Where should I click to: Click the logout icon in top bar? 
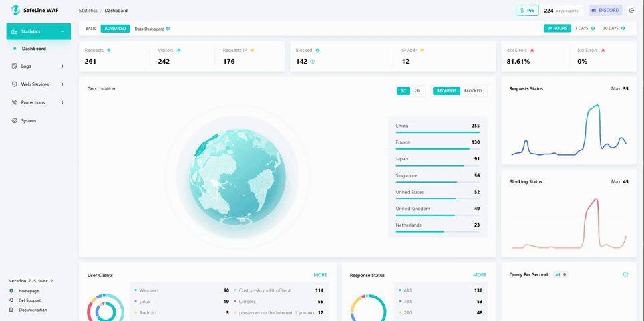pyautogui.click(x=632, y=11)
